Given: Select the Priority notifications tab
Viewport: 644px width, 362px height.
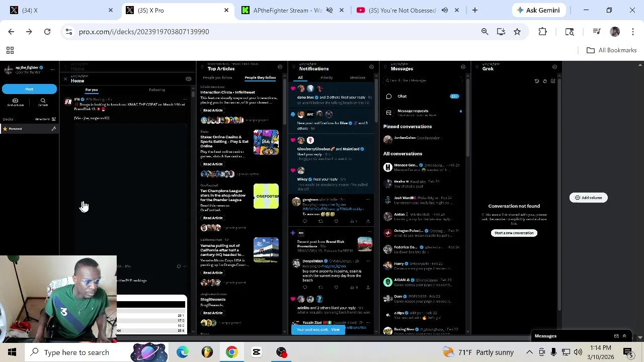Looking at the screenshot, I should click(x=327, y=78).
